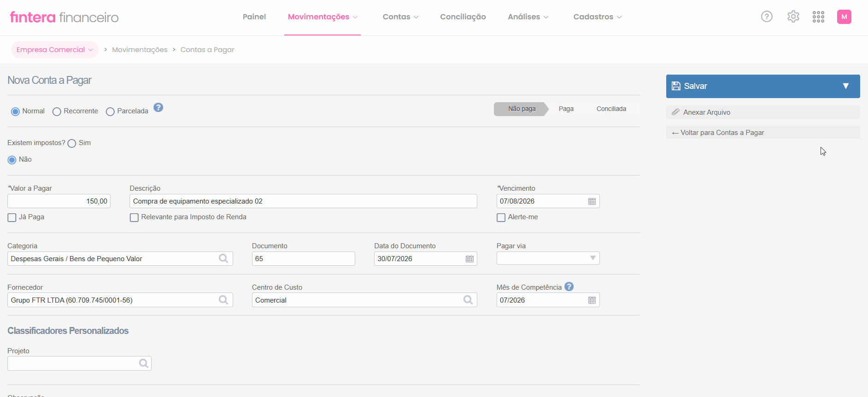This screenshot has height=397, width=868.
Task: Click the Projeto search magnifier icon
Action: point(144,363)
